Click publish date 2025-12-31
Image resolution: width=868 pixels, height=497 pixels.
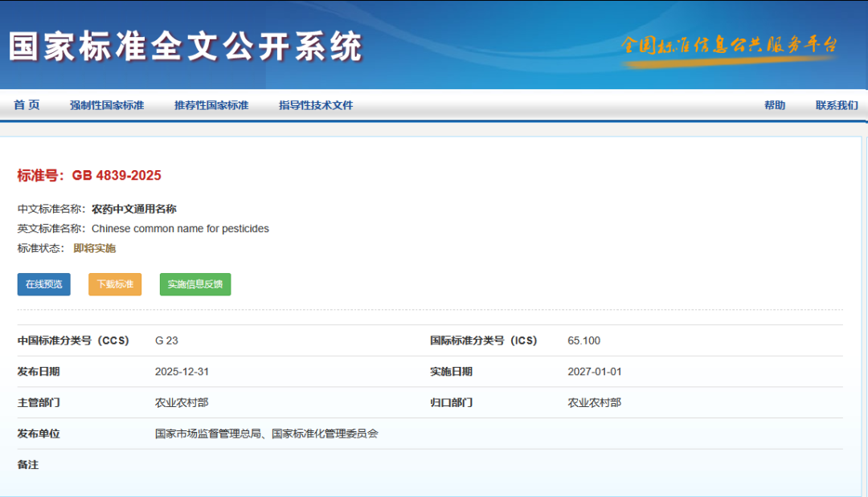pyautogui.click(x=182, y=372)
